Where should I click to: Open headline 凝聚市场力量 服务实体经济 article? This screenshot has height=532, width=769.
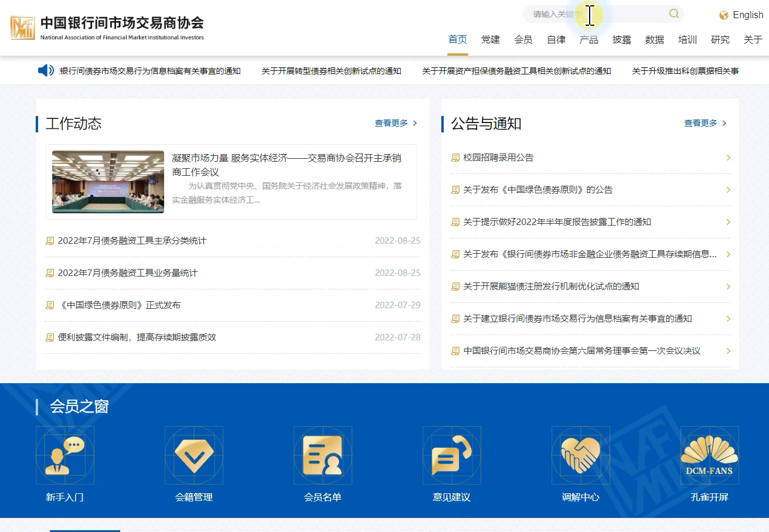(x=287, y=165)
